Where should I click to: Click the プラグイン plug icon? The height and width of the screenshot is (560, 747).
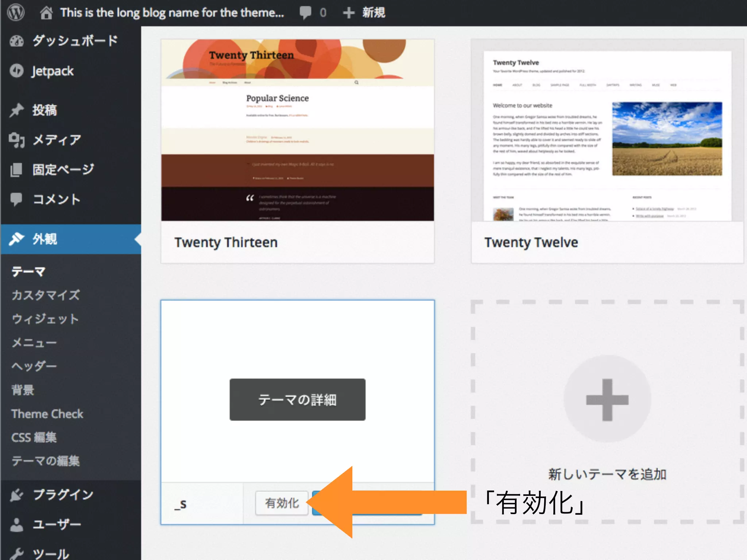click(16, 495)
